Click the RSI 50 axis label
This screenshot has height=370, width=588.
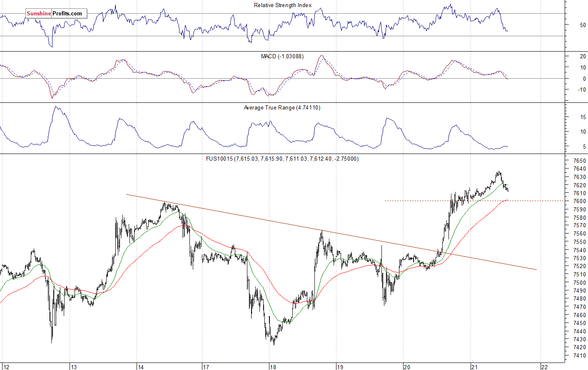(x=583, y=25)
